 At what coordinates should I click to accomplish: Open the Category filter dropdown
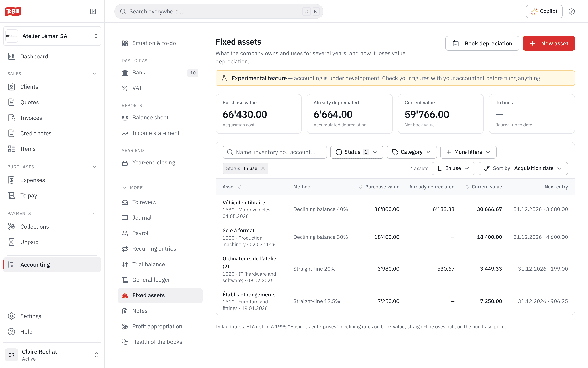(x=412, y=152)
